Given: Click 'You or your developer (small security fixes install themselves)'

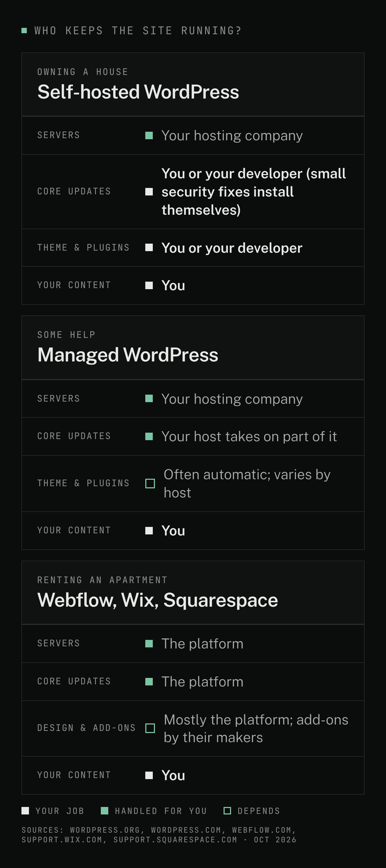Looking at the screenshot, I should click(x=254, y=192).
